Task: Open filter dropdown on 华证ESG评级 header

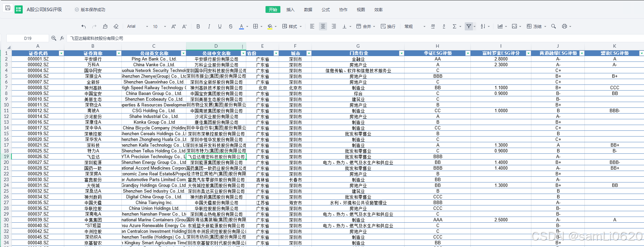Action: (x=468, y=53)
